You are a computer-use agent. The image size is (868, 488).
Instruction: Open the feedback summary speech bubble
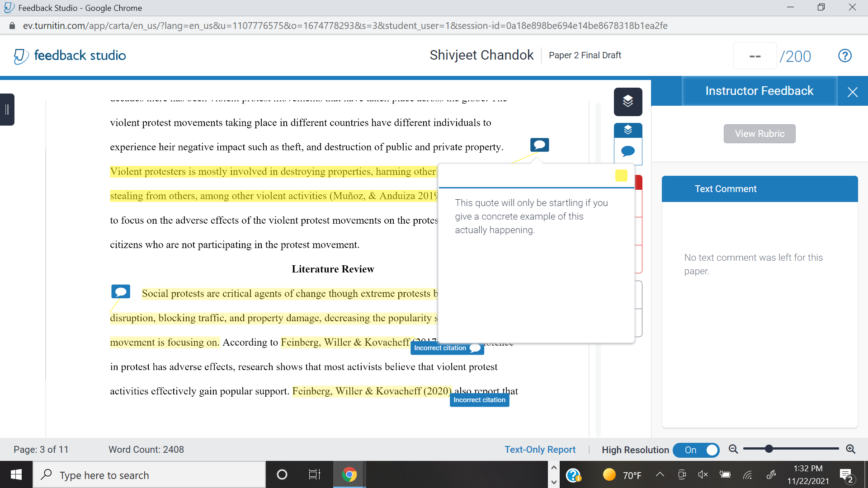(x=628, y=151)
